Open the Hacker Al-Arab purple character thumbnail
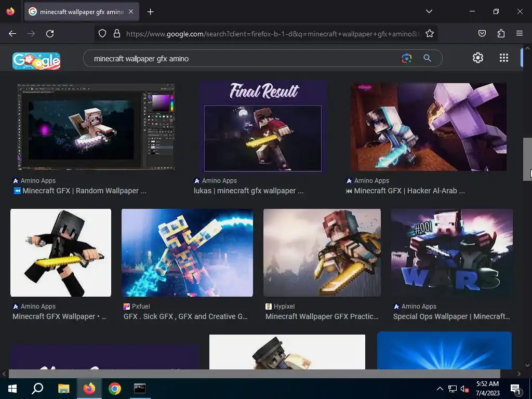The height and width of the screenshot is (399, 532). click(429, 127)
